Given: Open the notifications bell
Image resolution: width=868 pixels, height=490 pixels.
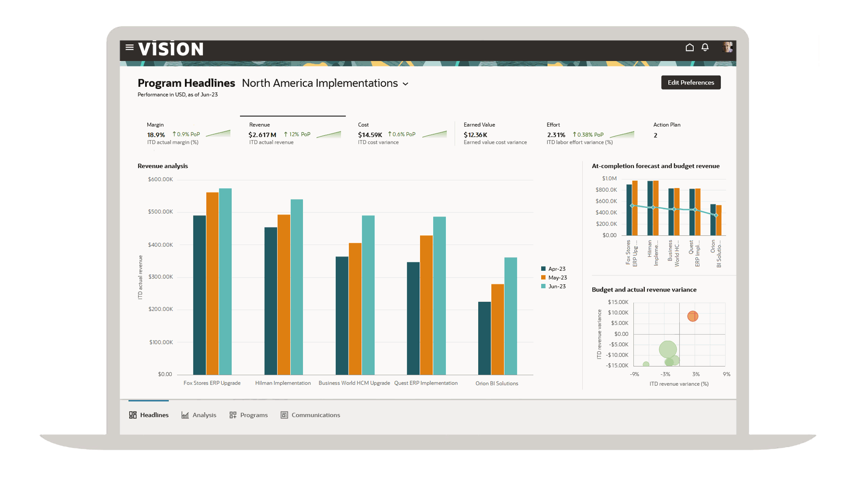Looking at the screenshot, I should point(705,47).
